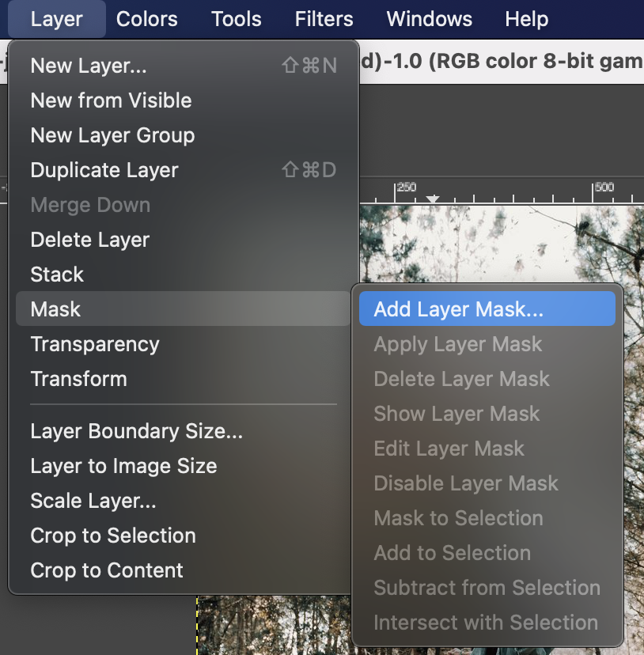Screen dimensions: 644x655
Task: Open the Windows menu
Action: 429,19
